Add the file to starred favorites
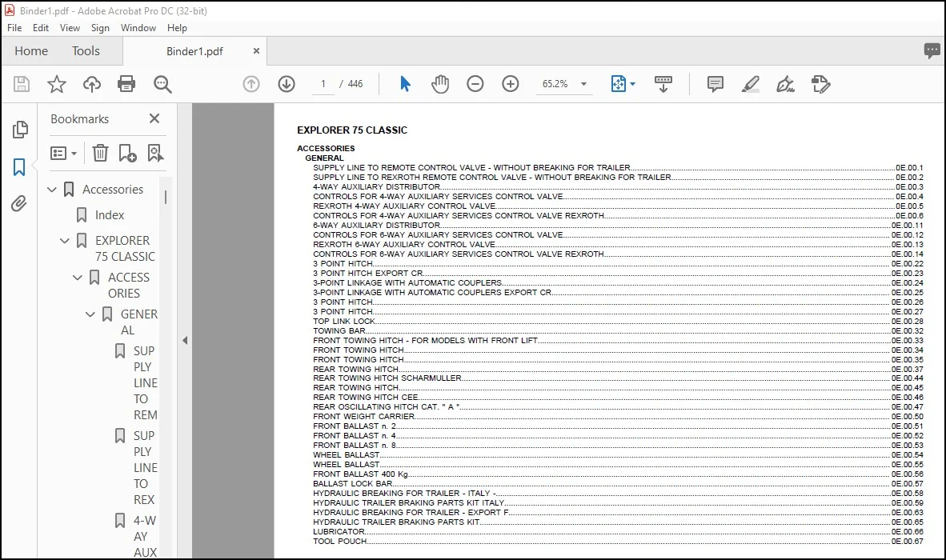946x560 pixels. 57,84
